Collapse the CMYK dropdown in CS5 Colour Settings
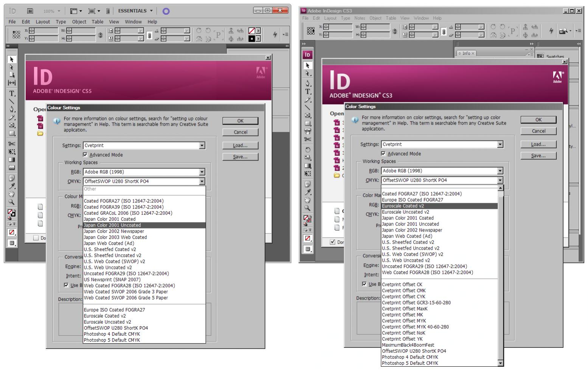This screenshot has width=588, height=375. [x=202, y=182]
